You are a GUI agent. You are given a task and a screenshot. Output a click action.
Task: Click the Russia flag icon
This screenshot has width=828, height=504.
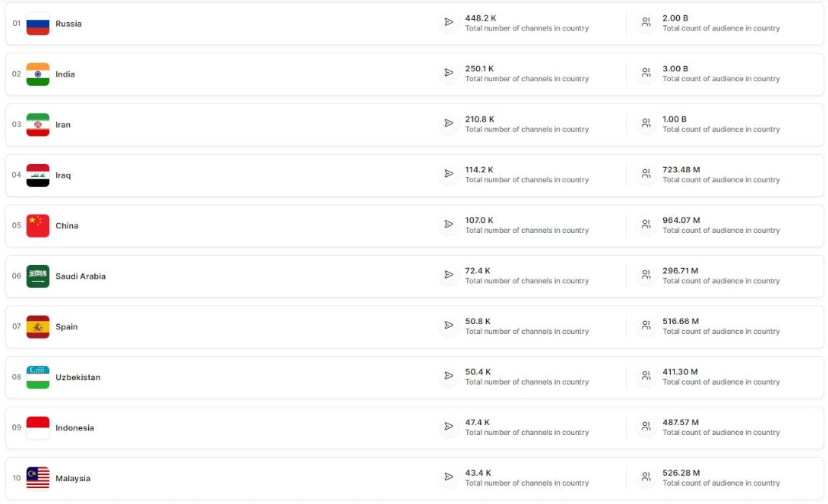[38, 24]
